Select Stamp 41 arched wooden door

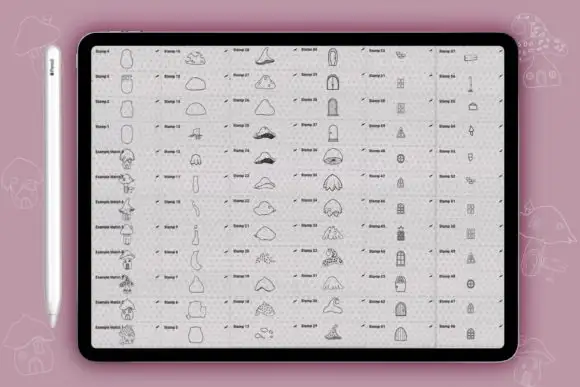point(401,334)
